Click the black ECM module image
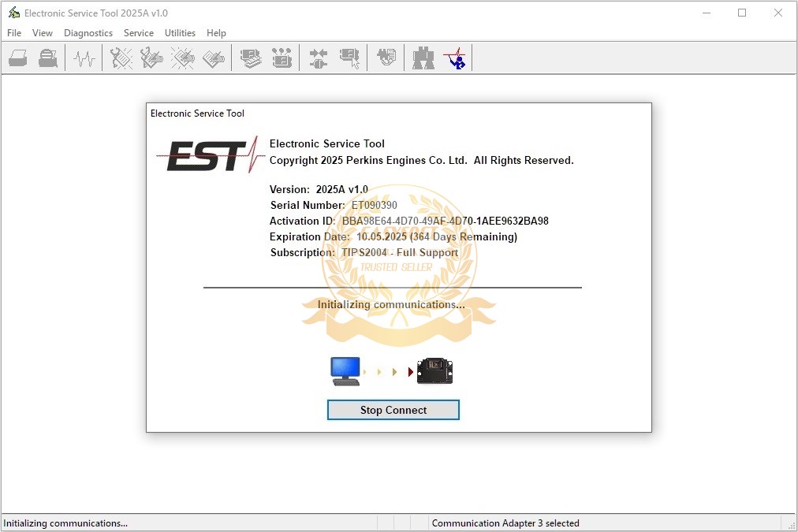 pos(434,370)
